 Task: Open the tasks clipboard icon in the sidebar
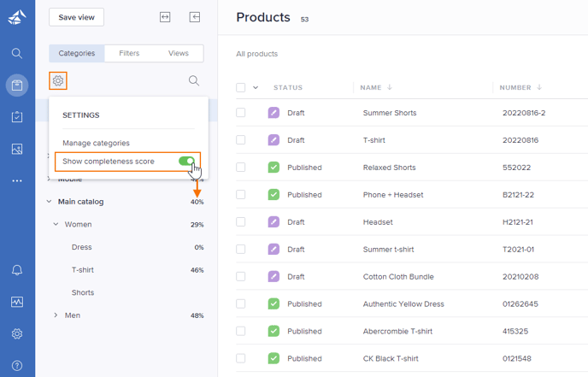tap(17, 117)
